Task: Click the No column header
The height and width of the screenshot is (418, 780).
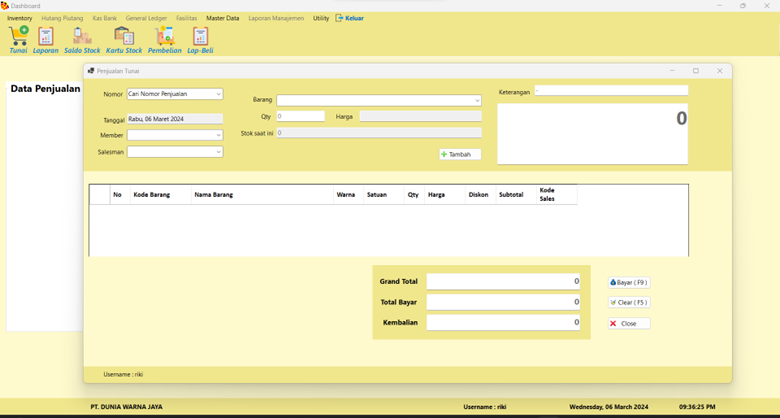Action: point(120,195)
